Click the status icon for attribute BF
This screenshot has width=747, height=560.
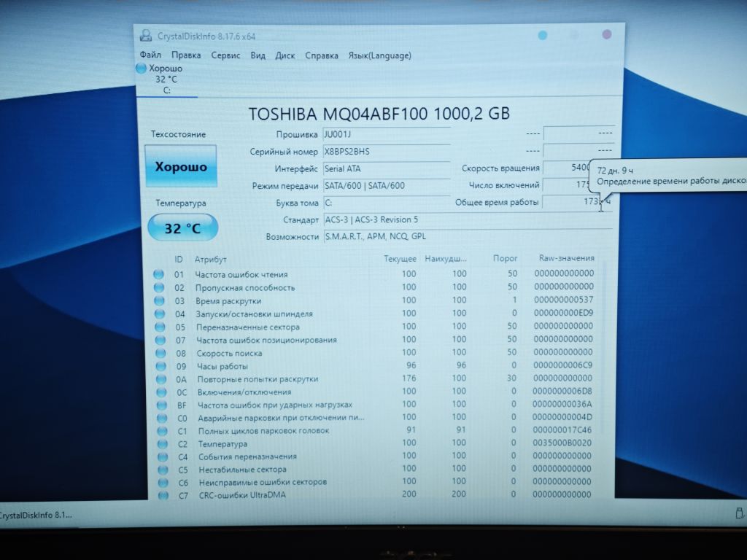[x=162, y=405]
